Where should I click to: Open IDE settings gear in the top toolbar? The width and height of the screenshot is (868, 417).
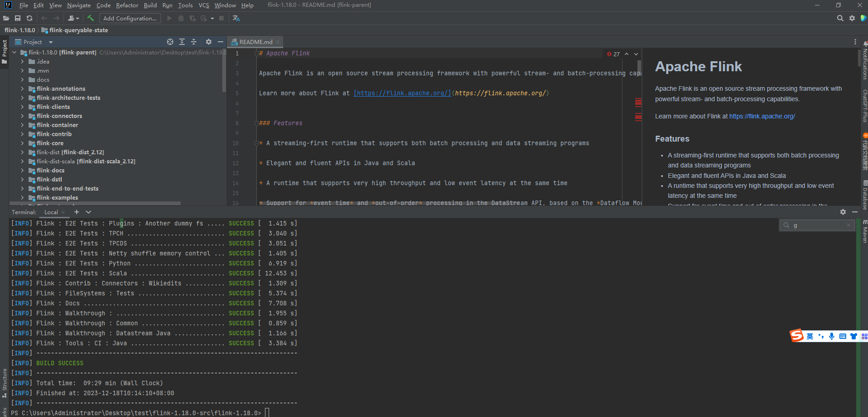[x=852, y=18]
